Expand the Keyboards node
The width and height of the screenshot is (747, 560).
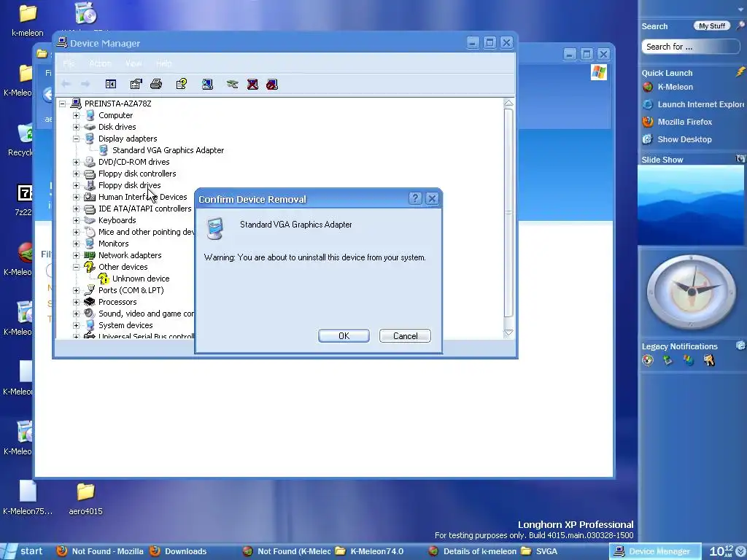pos(76,220)
